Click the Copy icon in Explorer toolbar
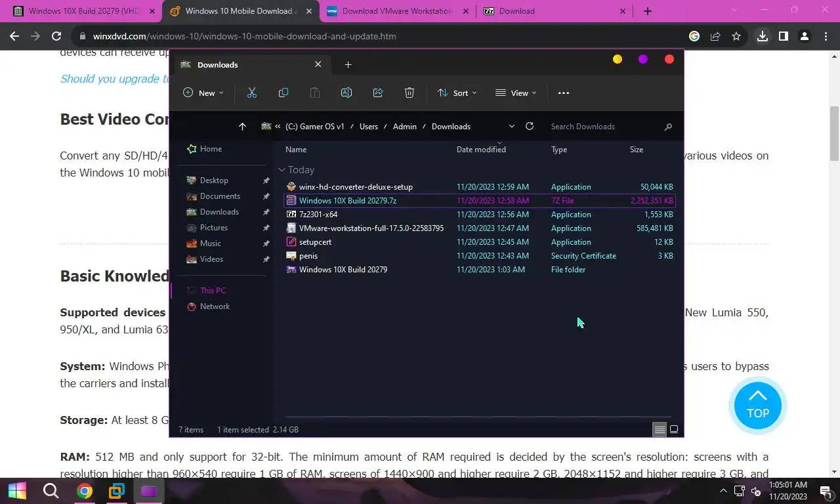This screenshot has width=840, height=504. [x=283, y=93]
